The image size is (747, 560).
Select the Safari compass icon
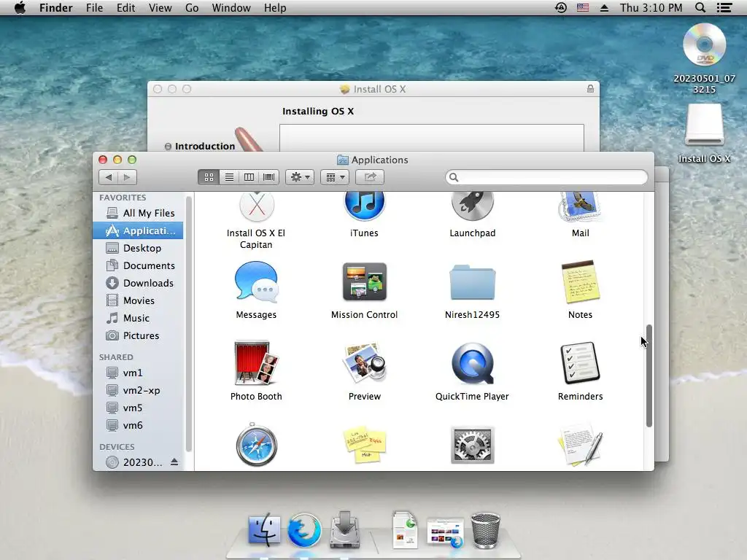[x=256, y=444]
